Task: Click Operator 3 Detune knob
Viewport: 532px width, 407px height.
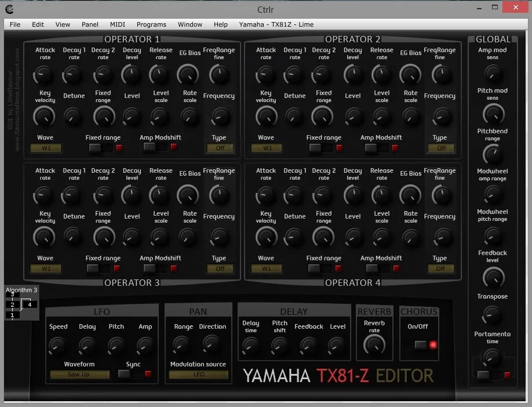Action: click(72, 237)
